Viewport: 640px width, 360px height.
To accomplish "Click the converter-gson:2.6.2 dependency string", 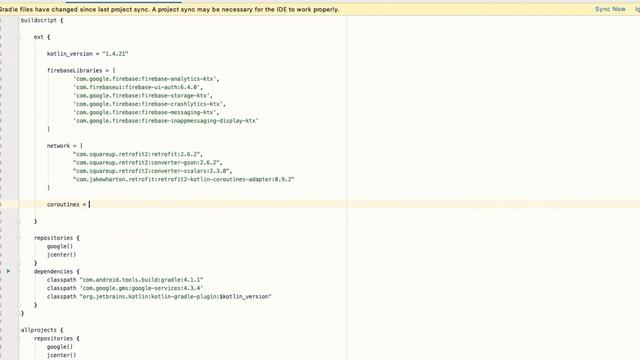I will (x=148, y=162).
